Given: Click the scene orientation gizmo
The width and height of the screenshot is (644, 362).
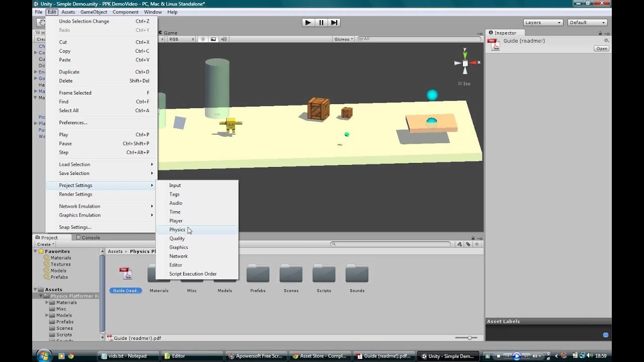Looking at the screenshot, I should coord(465,63).
